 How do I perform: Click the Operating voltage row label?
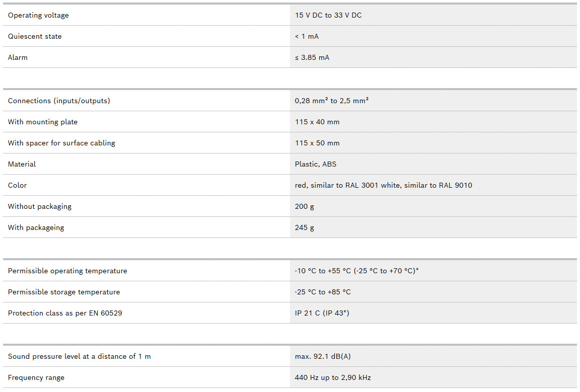pyautogui.click(x=38, y=15)
